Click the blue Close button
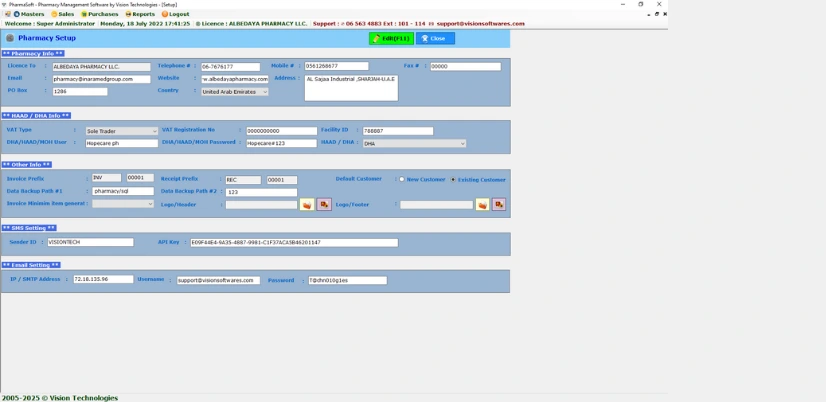Viewport: 826px width, 402px height. [x=435, y=38]
